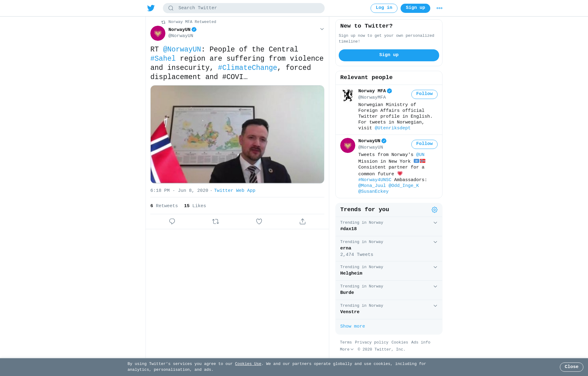
Task: Open the three-dot more menu in header
Action: (439, 8)
